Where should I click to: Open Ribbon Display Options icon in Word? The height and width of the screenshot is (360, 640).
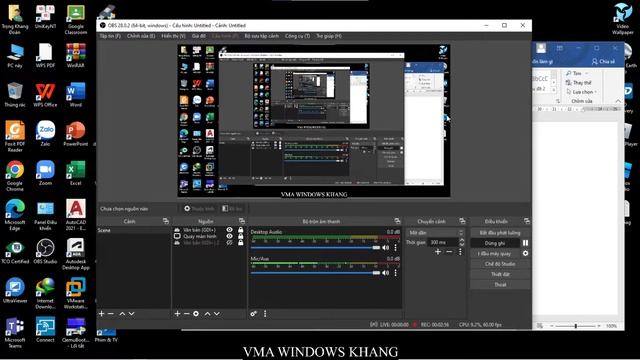(x=560, y=48)
